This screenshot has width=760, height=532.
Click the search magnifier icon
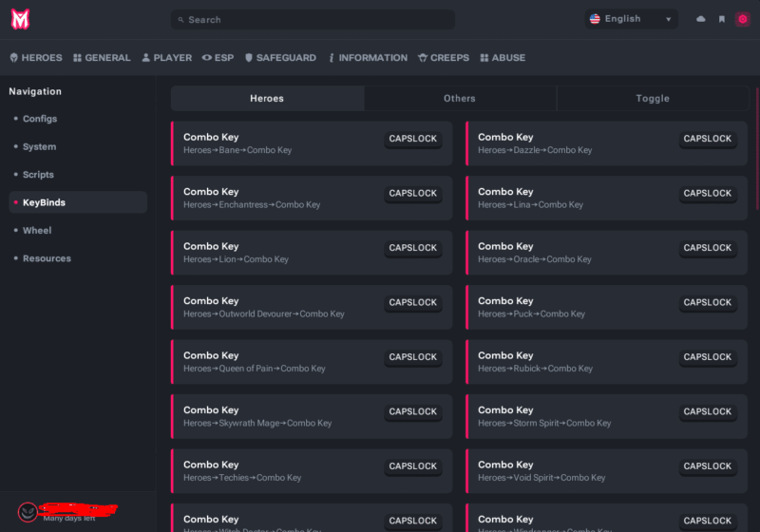tap(180, 20)
